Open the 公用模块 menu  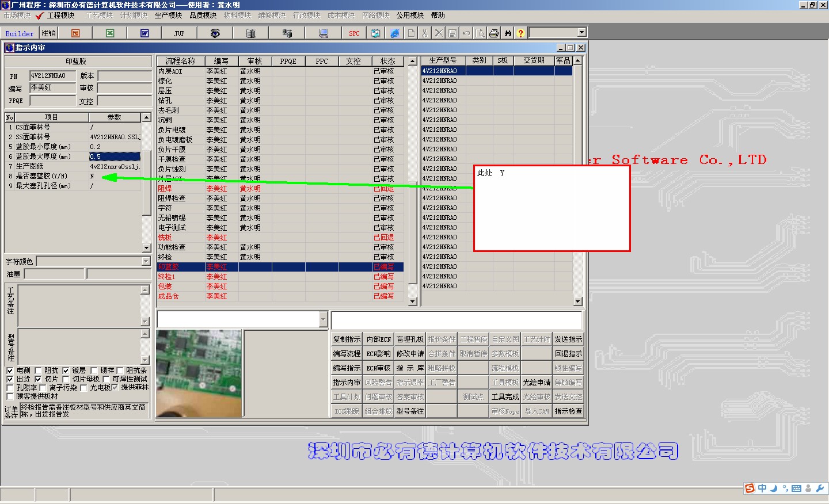pos(410,16)
